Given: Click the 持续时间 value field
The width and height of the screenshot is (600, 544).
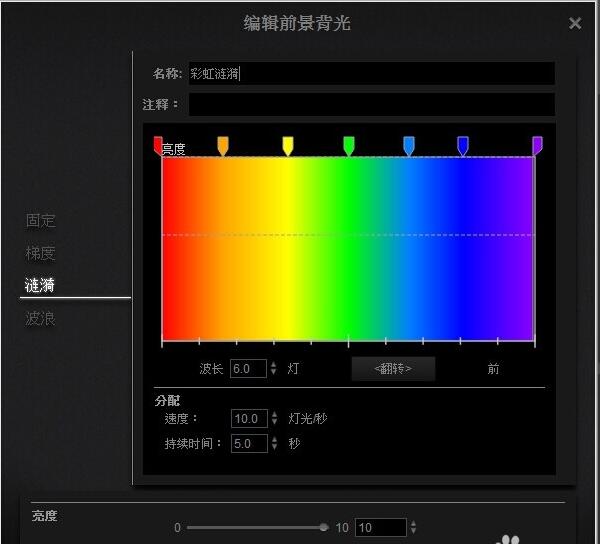Looking at the screenshot, I should pyautogui.click(x=249, y=444).
